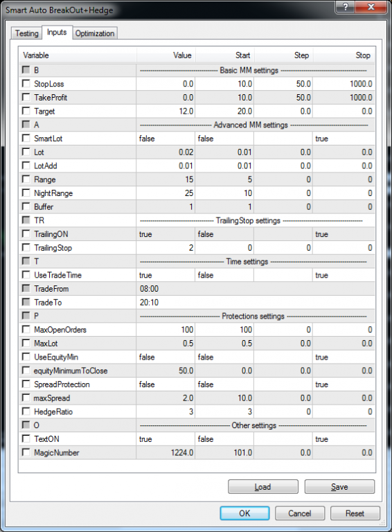Viewport: 392px width, 532px height.
Task: Tick the TakeProfit checkbox
Action: click(26, 98)
